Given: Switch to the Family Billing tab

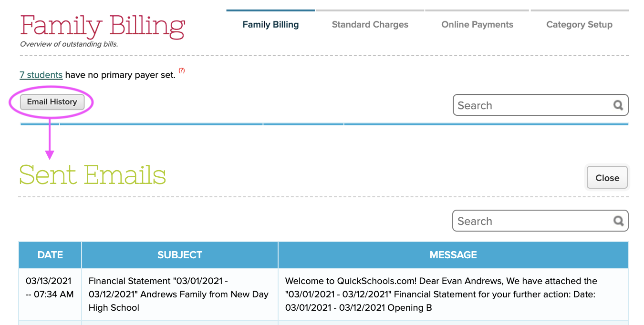Looking at the screenshot, I should click(x=270, y=24).
